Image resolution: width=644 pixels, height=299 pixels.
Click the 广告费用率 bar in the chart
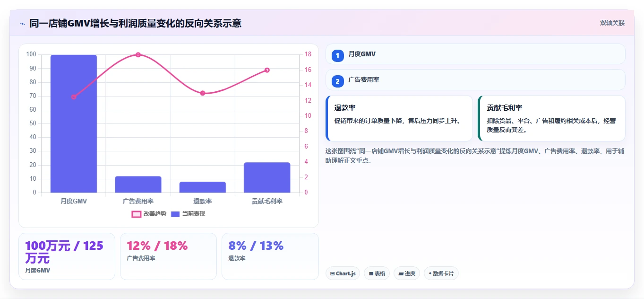pyautogui.click(x=138, y=185)
